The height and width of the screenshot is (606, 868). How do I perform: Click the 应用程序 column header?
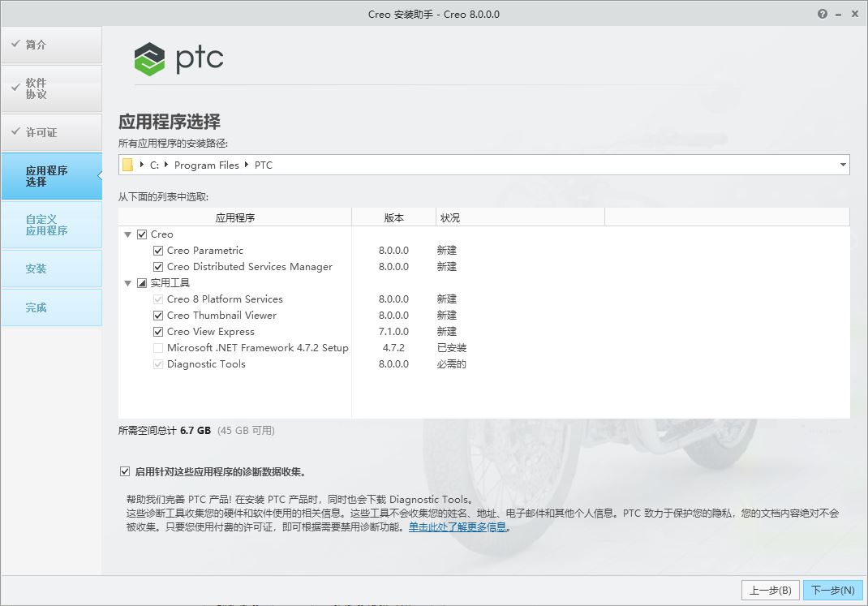(234, 217)
